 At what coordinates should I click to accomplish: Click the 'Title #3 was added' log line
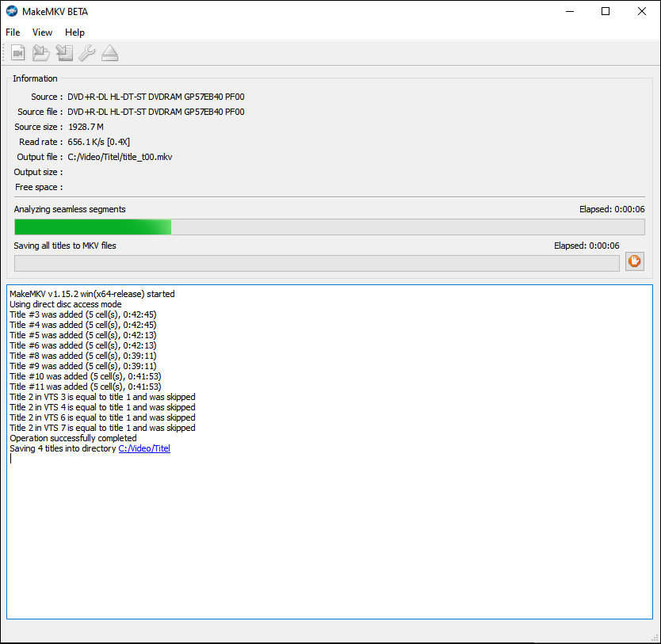83,314
